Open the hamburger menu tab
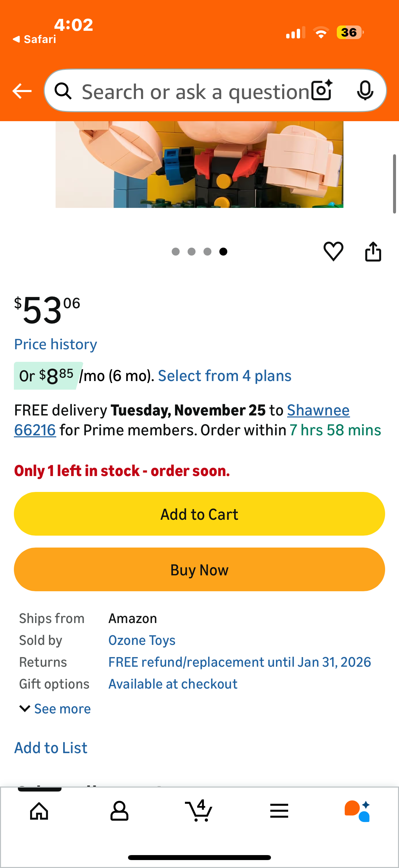The height and width of the screenshot is (868, 399). pos(279,811)
